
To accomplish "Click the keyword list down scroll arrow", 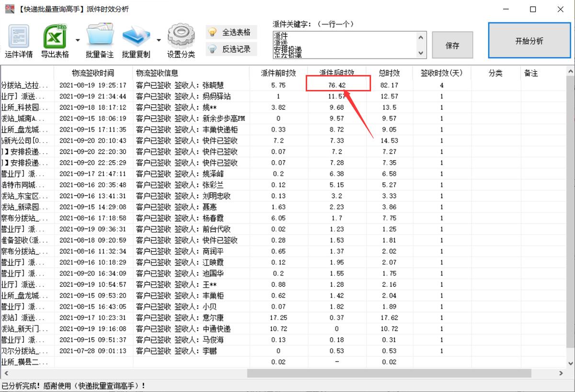I will coord(420,54).
